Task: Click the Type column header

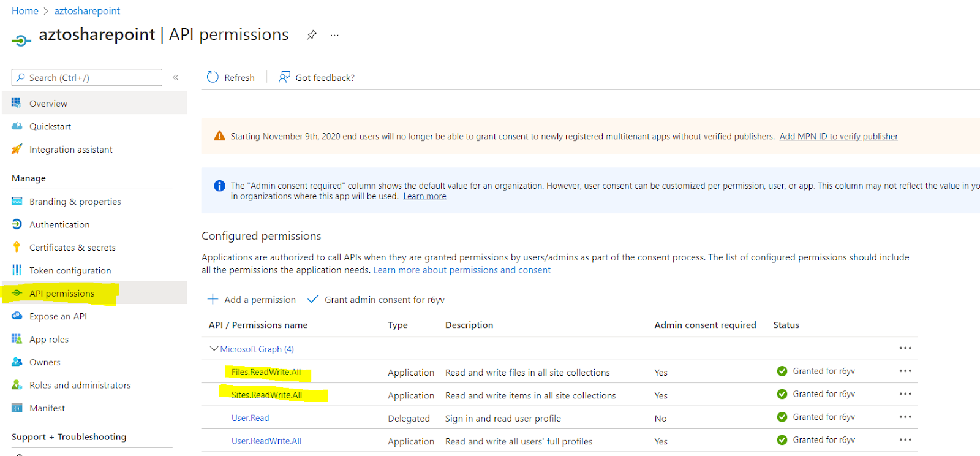Action: pyautogui.click(x=398, y=325)
